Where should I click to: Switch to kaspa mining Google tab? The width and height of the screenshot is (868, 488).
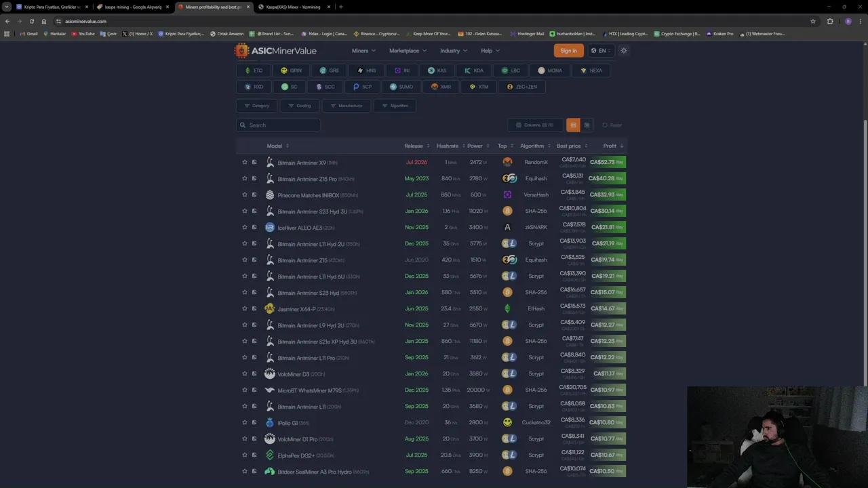133,7
